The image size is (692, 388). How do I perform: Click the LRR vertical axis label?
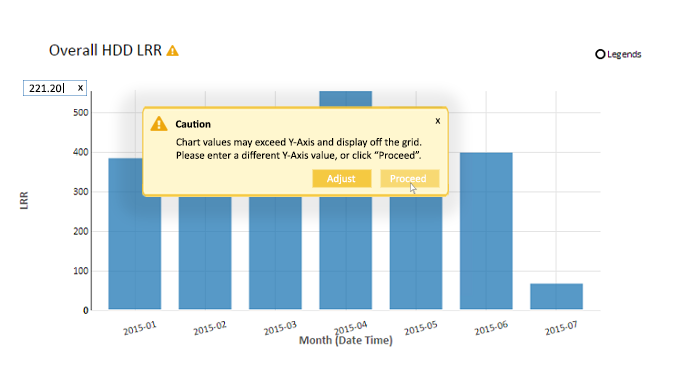pyautogui.click(x=24, y=200)
